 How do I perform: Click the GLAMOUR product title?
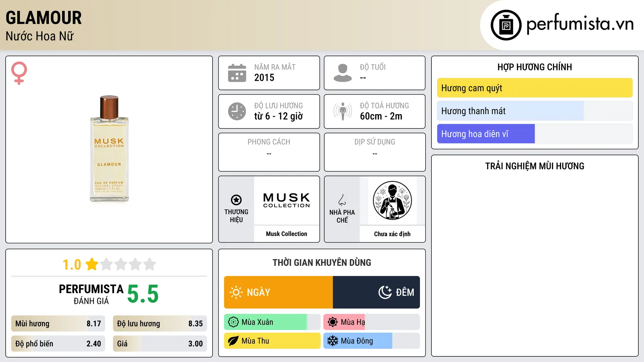(x=44, y=18)
